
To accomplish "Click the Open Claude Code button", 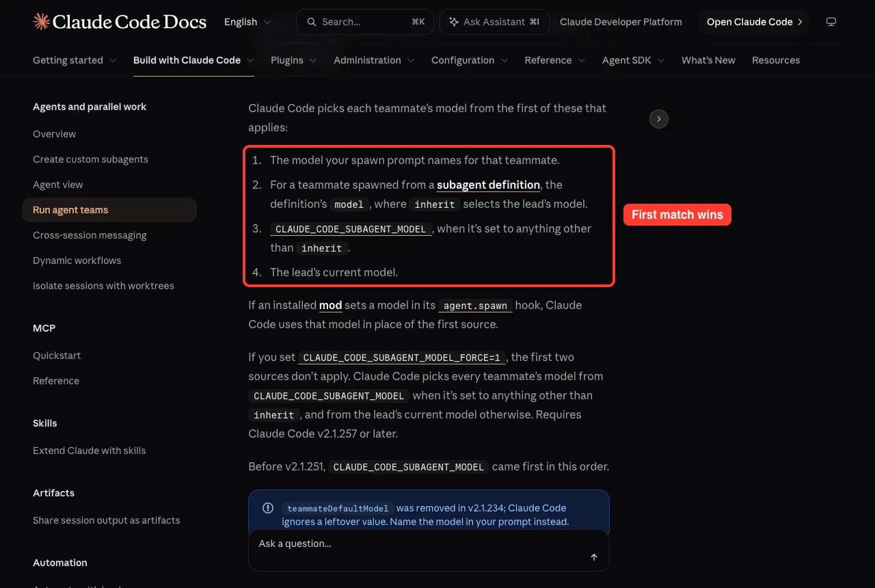I will [x=754, y=22].
